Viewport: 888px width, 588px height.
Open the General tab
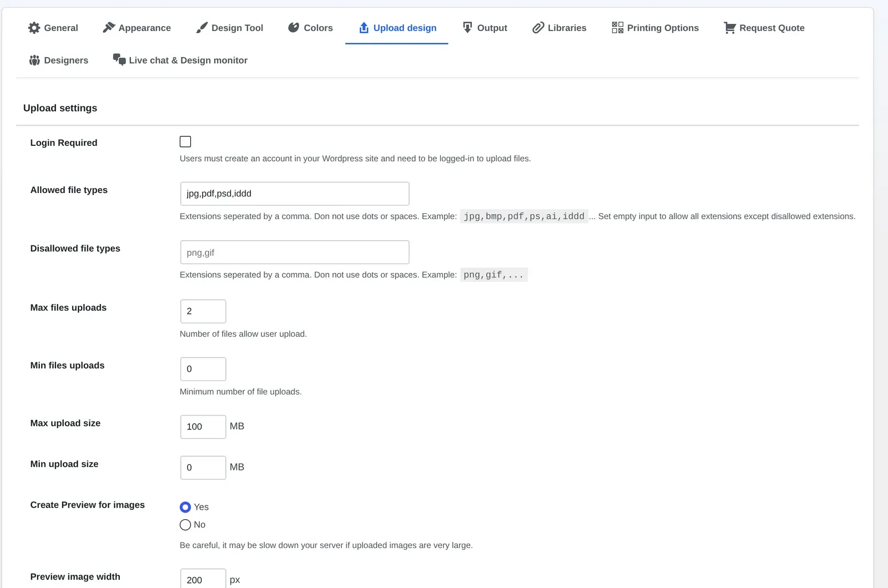coord(53,28)
